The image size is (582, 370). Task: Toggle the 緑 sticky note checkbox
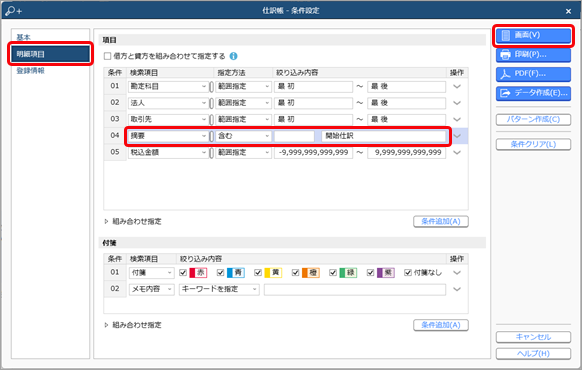[333, 273]
